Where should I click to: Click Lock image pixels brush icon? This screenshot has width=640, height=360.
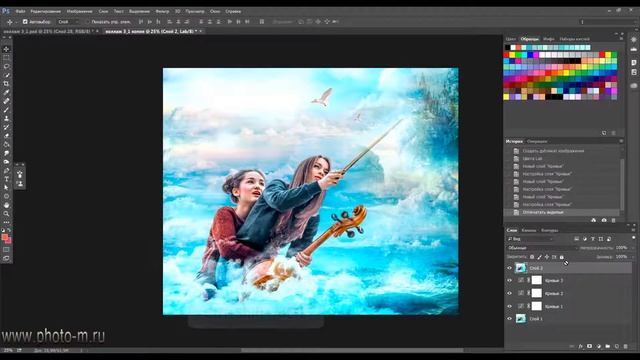coord(539,257)
